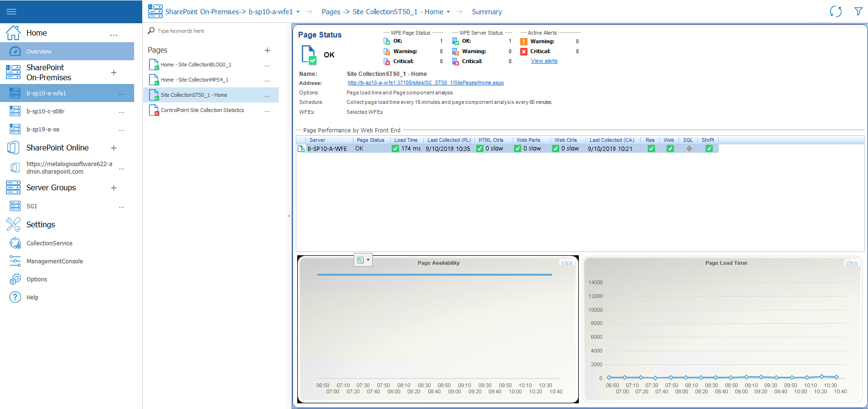The height and width of the screenshot is (409, 868).
Task: Click Summary breadcrumb
Action: point(487,12)
